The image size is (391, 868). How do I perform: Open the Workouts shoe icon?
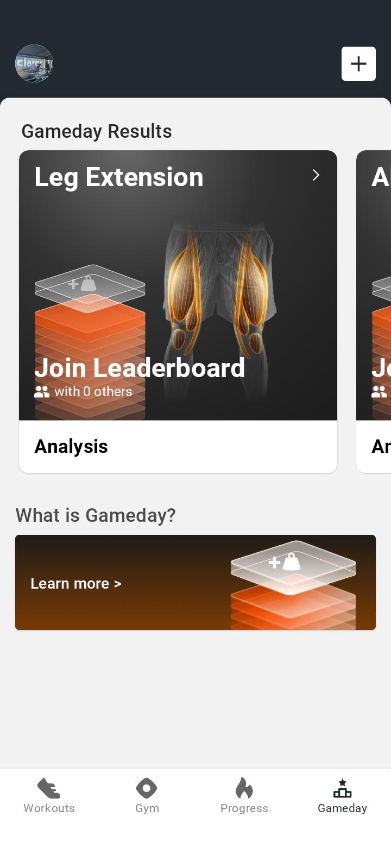pos(49,788)
